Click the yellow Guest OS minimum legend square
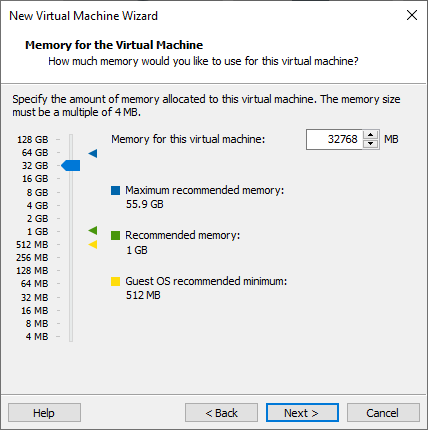Image resolution: width=428 pixels, height=430 pixels. [x=115, y=281]
